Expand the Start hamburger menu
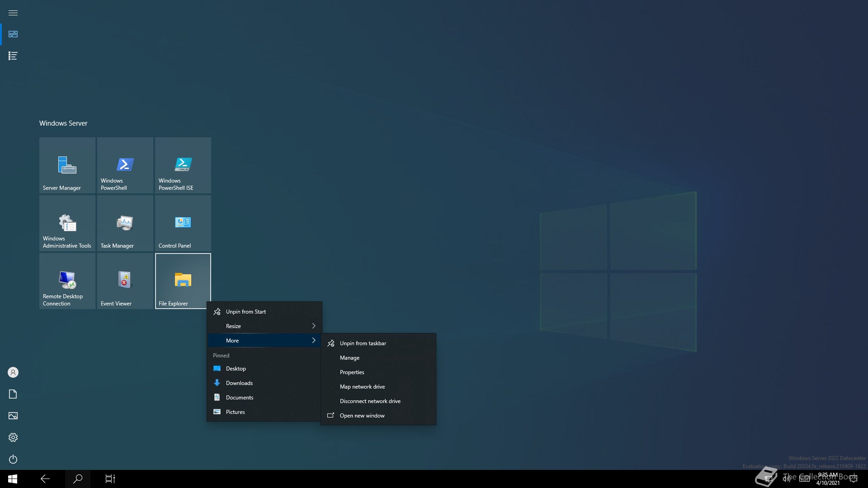Viewport: 868px width, 488px height. point(13,13)
